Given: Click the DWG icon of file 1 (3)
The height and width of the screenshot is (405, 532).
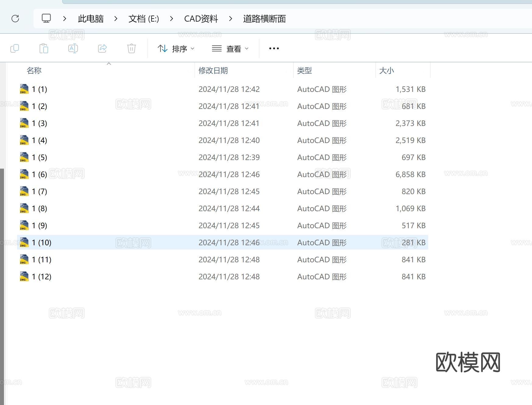Looking at the screenshot, I should (x=24, y=123).
